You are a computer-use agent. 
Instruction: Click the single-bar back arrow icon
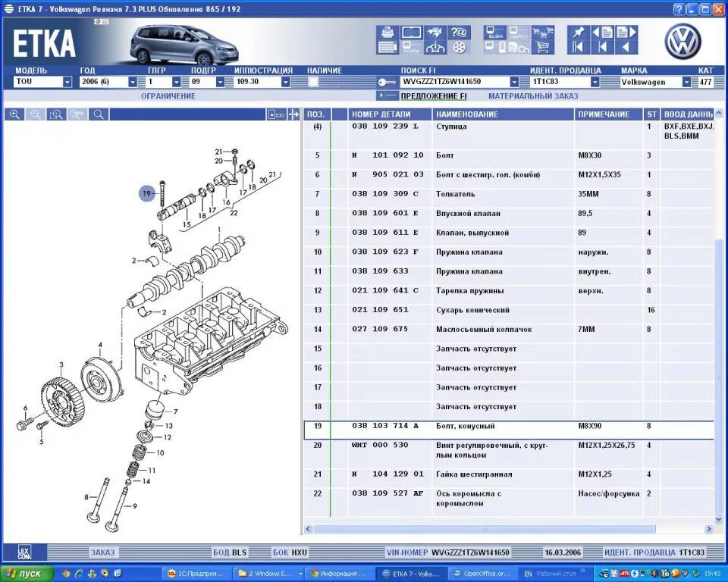pos(602,47)
